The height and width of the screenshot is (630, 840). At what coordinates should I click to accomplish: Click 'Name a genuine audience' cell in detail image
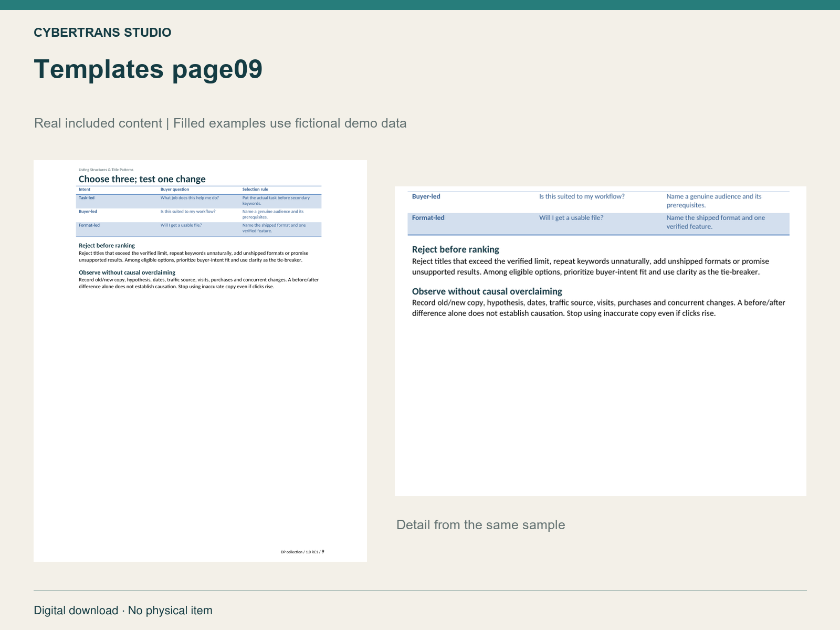(714, 201)
